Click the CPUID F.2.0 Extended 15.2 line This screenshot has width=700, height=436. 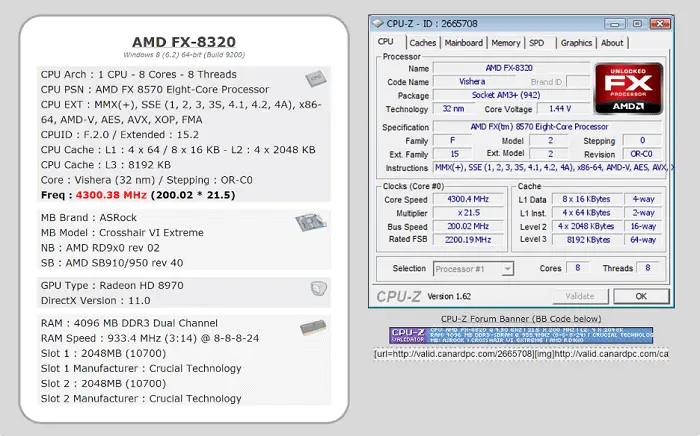120,135
